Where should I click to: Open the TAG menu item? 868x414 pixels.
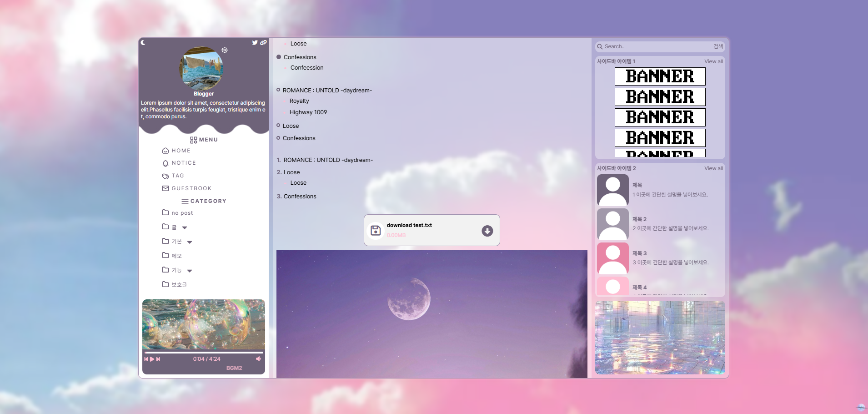tap(173, 176)
